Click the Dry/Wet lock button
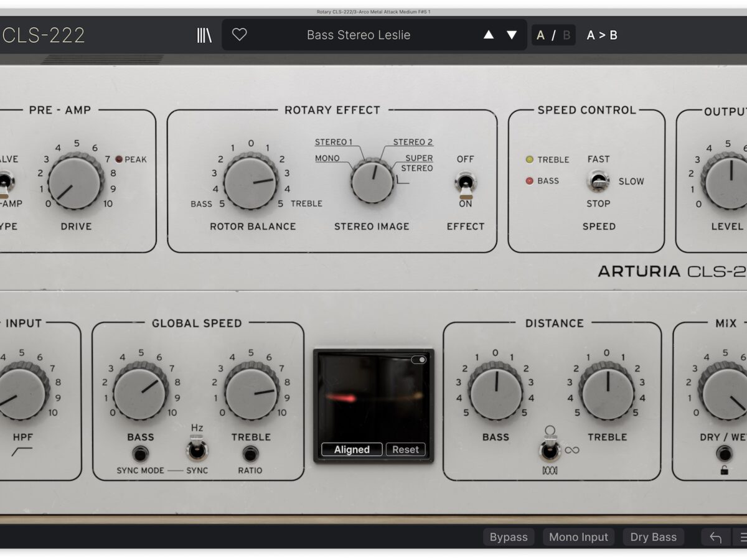The image size is (747, 560). [x=723, y=453]
